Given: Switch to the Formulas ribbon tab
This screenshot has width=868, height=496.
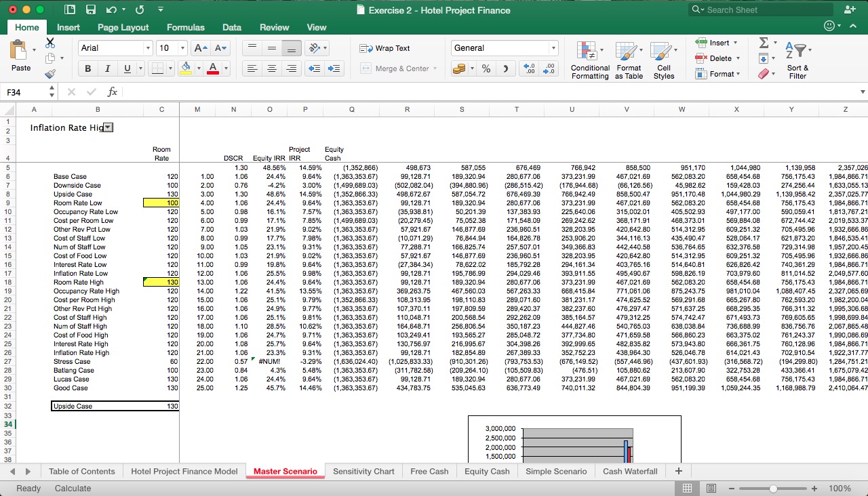Looking at the screenshot, I should click(x=185, y=27).
